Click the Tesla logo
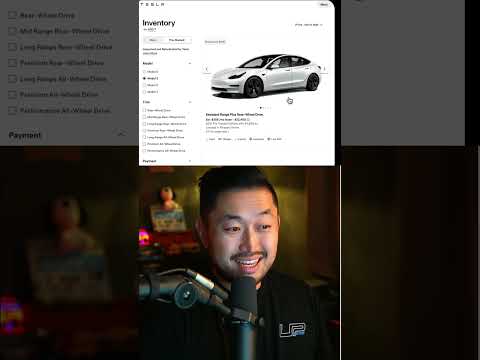The image size is (480, 360). [x=152, y=4]
